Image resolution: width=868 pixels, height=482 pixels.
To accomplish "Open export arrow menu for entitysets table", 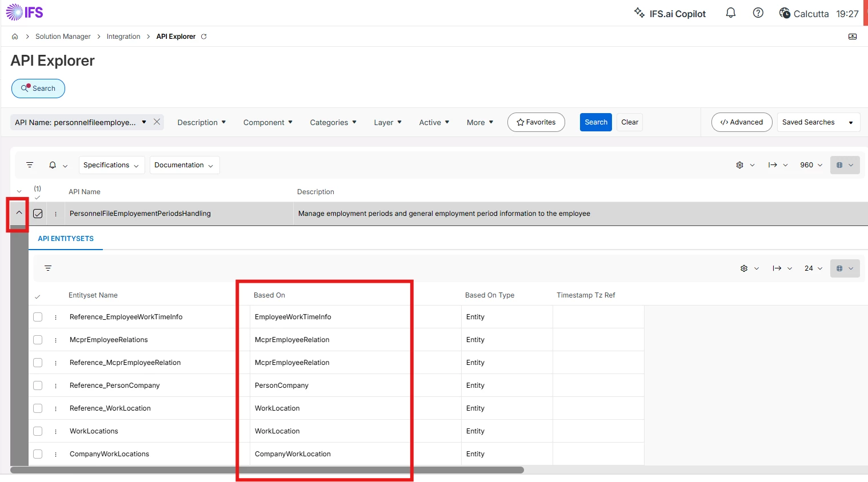I will coord(782,268).
